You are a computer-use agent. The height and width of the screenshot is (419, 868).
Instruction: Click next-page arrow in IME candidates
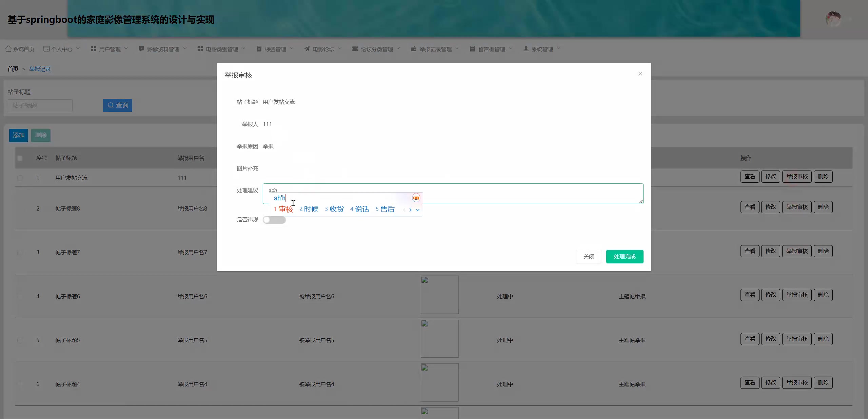410,210
